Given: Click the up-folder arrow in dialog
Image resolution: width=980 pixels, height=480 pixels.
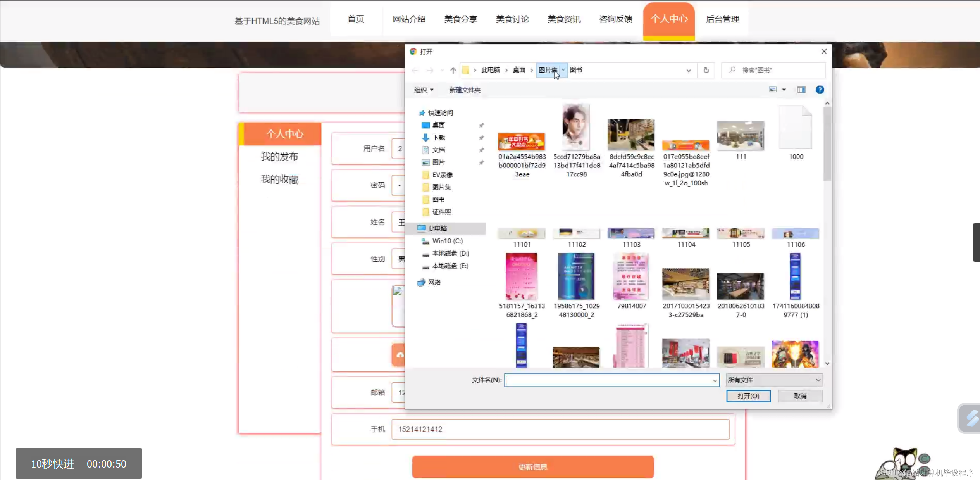Looking at the screenshot, I should 453,70.
